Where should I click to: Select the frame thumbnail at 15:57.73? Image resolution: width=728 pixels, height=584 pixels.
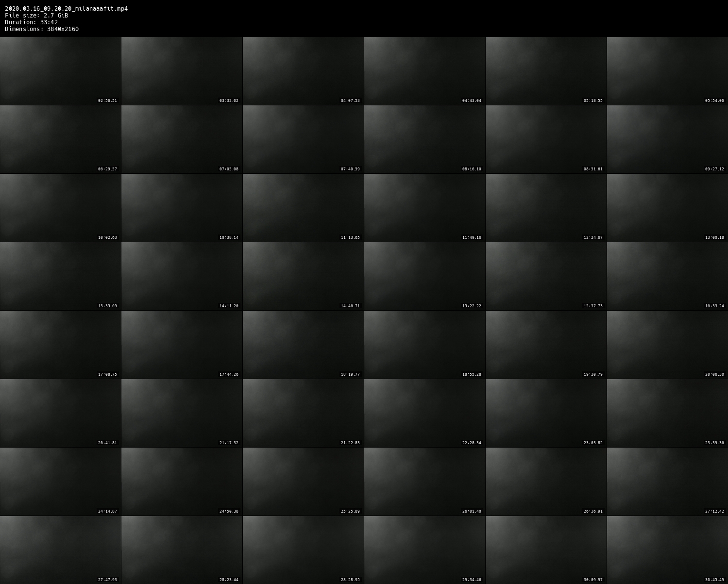(x=546, y=276)
